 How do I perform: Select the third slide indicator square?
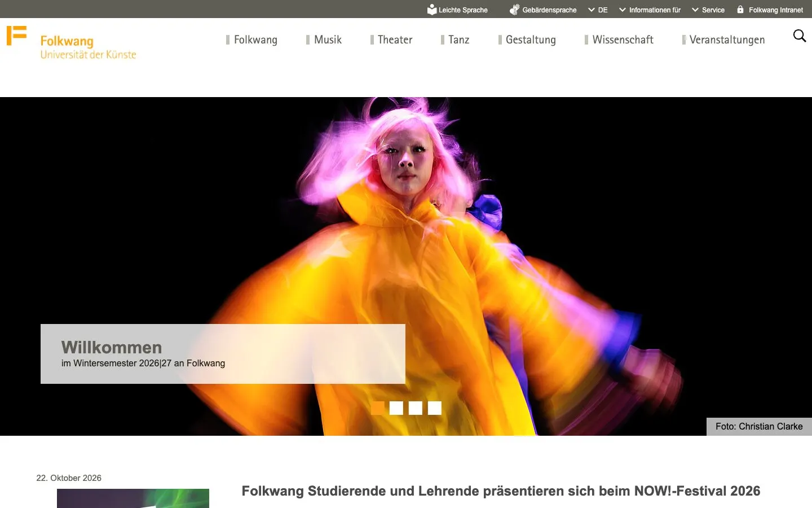(x=416, y=408)
